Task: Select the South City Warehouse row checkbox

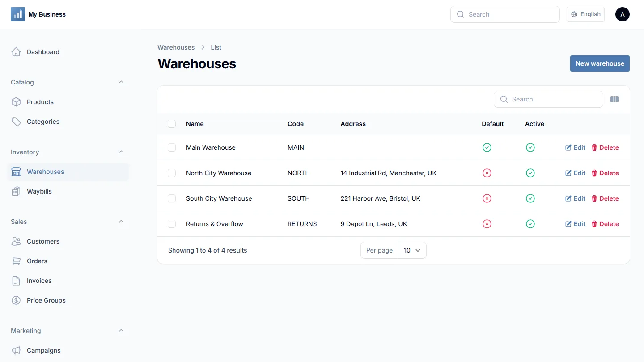Action: [172, 198]
